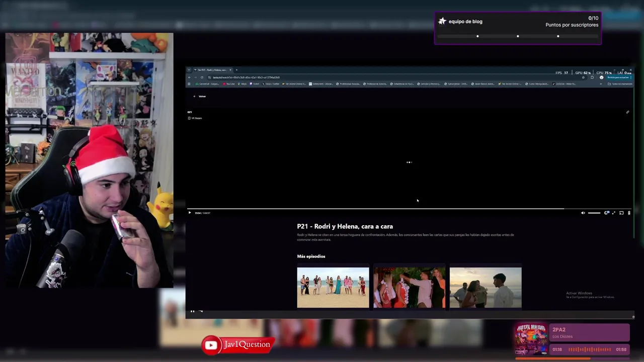This screenshot has width=644, height=362.
Task: Open the browser profile avatar
Action: tap(601, 77)
